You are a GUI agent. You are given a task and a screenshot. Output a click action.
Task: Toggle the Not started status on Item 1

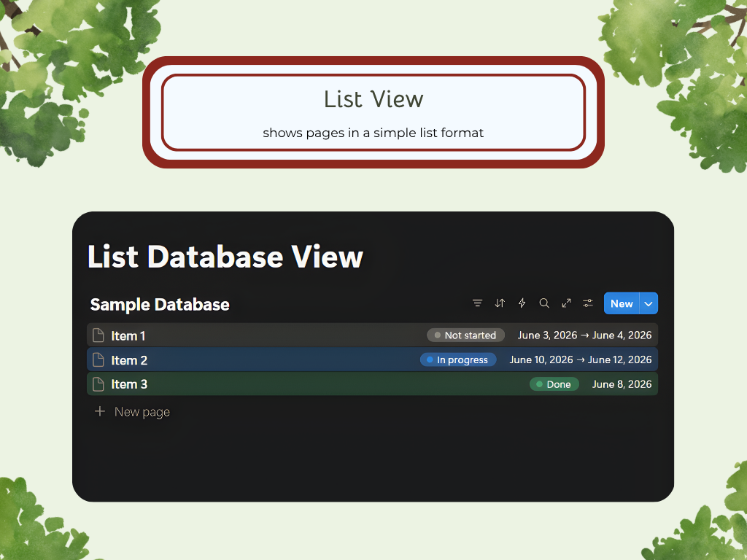[465, 335]
